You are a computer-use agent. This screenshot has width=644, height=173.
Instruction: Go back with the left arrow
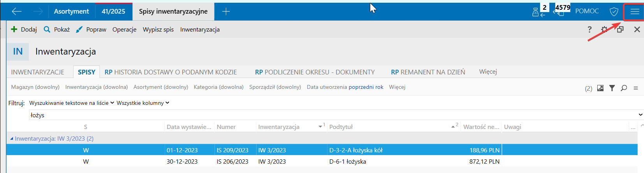pyautogui.click(x=16, y=12)
